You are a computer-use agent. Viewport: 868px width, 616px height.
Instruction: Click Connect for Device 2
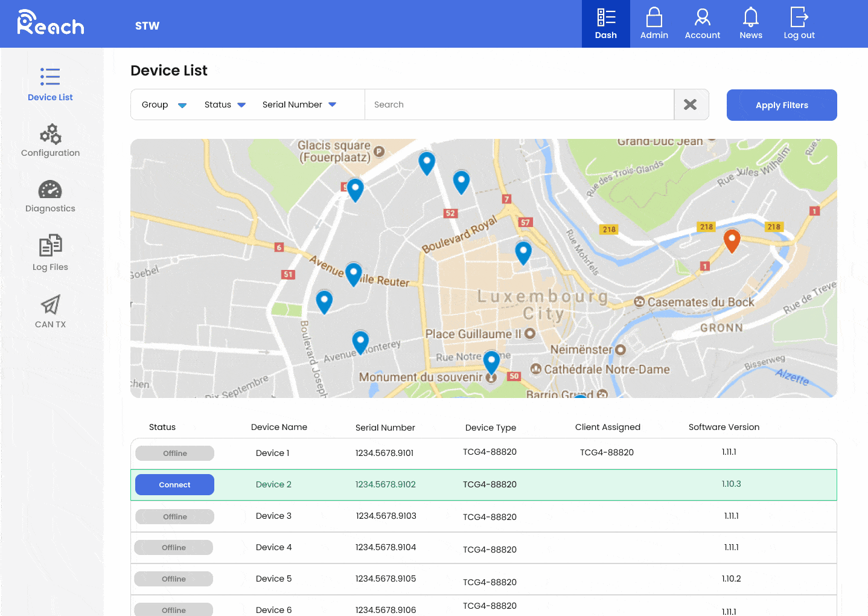(174, 484)
